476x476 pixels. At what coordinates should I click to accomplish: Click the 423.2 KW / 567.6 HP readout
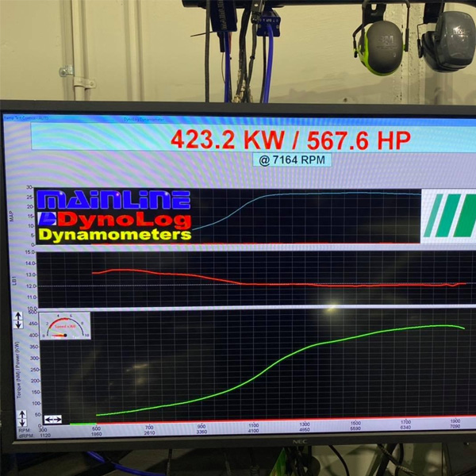point(291,140)
